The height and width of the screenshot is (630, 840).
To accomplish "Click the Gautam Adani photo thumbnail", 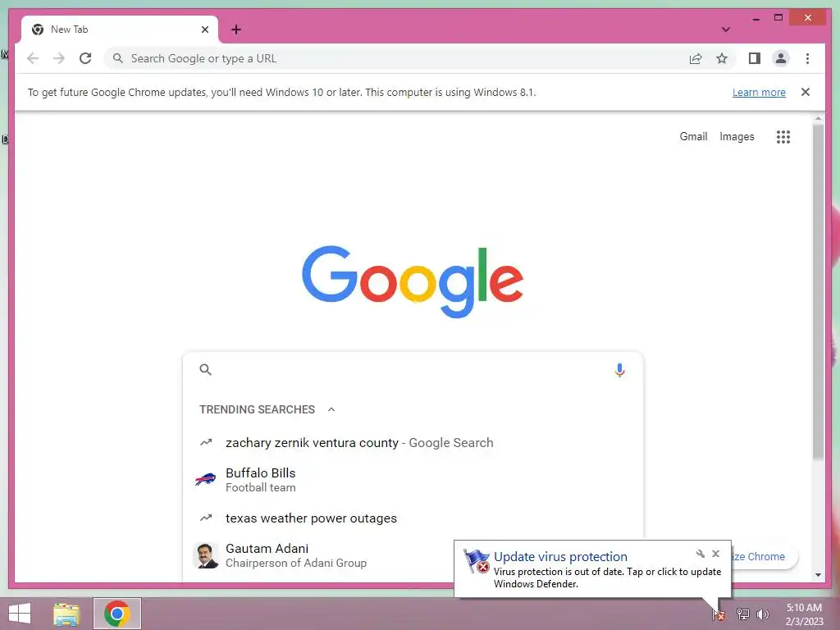I will pyautogui.click(x=206, y=555).
